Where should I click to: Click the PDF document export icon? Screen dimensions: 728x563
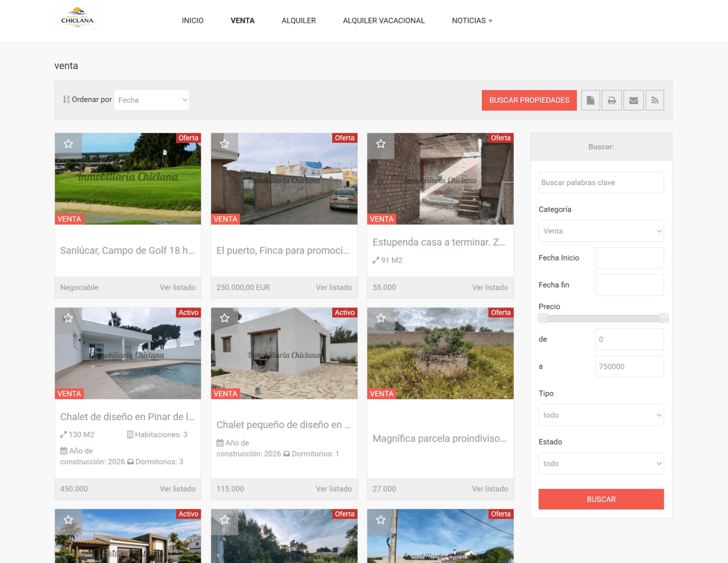tap(590, 100)
